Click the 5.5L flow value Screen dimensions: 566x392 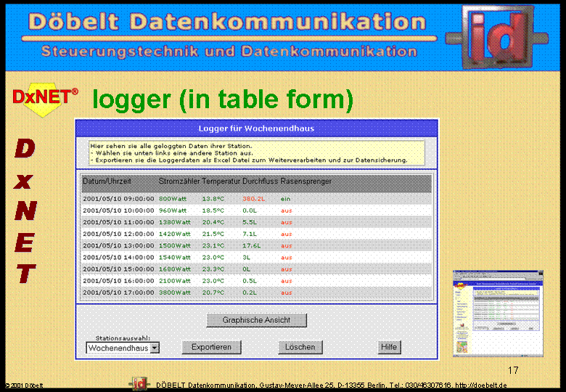tap(250, 222)
